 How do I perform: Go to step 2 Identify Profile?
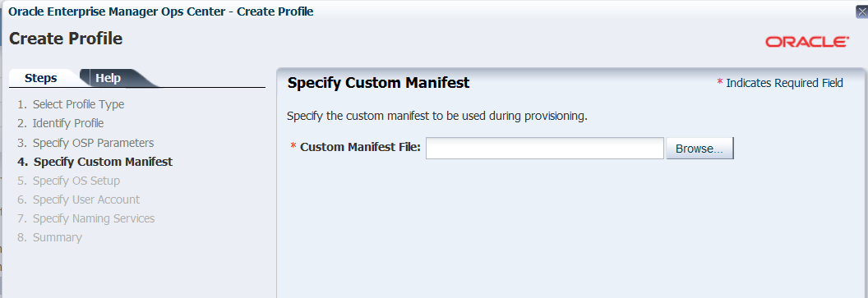[x=60, y=123]
